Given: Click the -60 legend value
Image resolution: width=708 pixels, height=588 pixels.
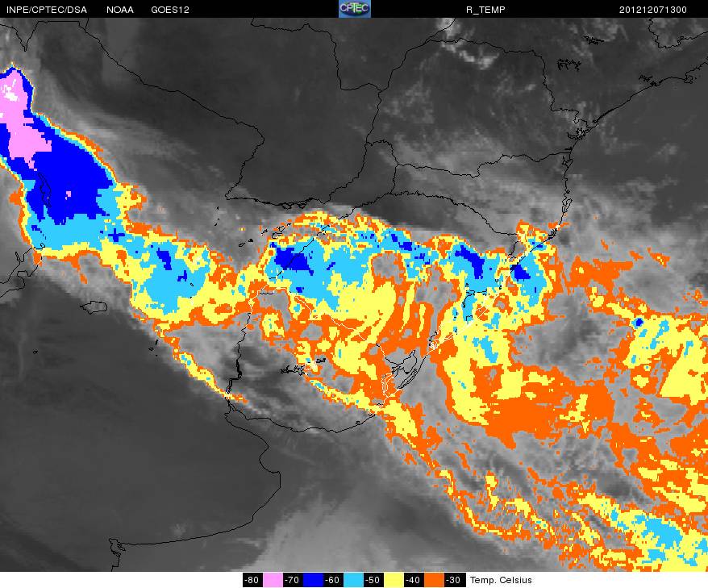Looking at the screenshot, I should click(333, 580).
